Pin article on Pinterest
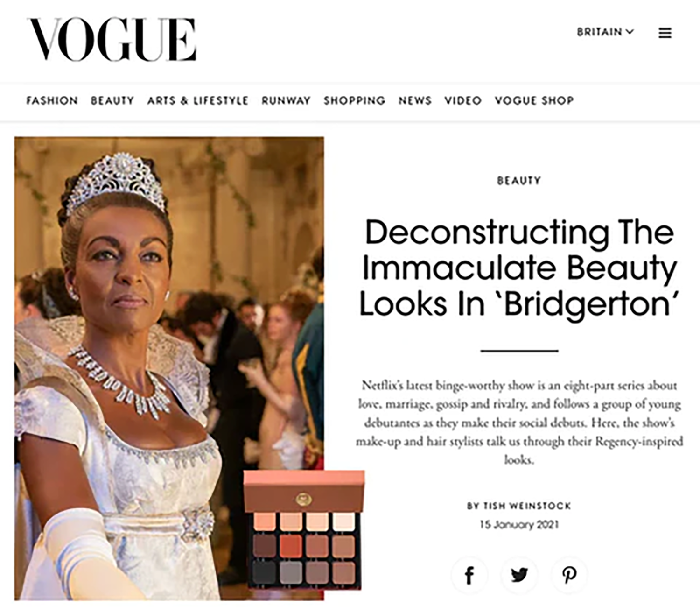This screenshot has width=700, height=613. click(x=569, y=575)
